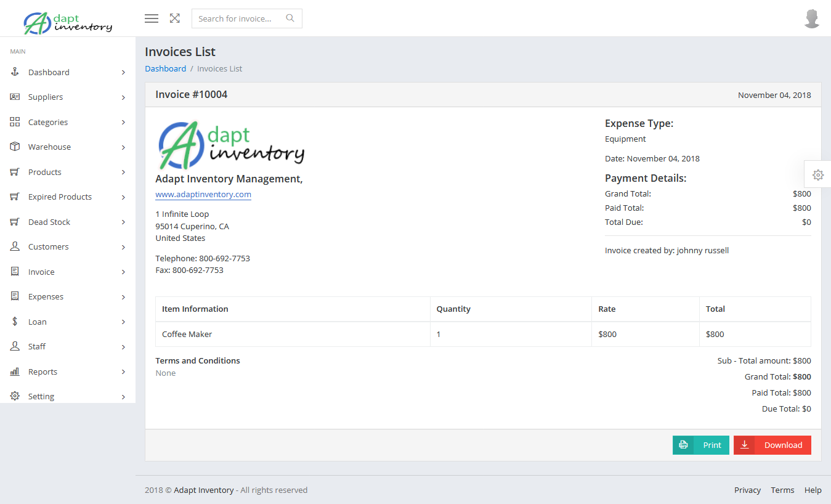Toggle fullscreen with the expand arrows icon

[175, 18]
